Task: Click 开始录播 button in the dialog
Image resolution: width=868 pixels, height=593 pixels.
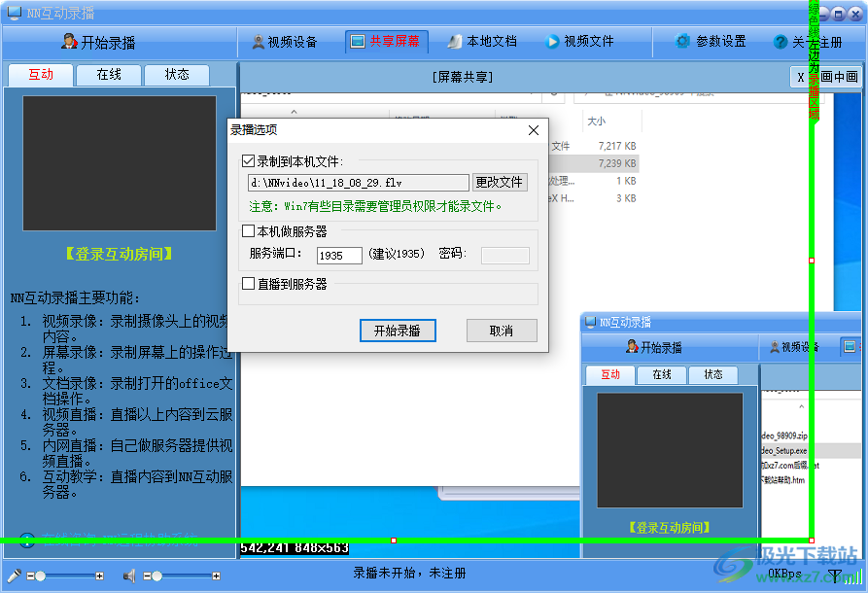Action: pyautogui.click(x=398, y=331)
